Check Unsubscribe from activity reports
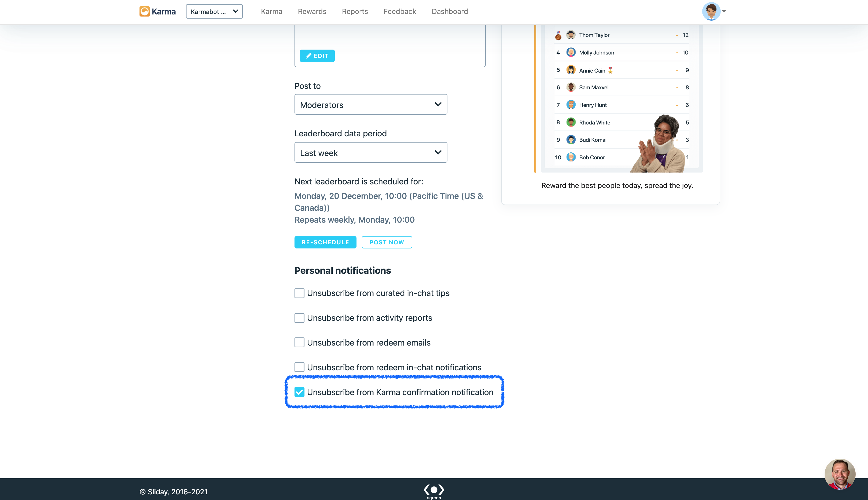Image resolution: width=868 pixels, height=500 pixels. 299,318
